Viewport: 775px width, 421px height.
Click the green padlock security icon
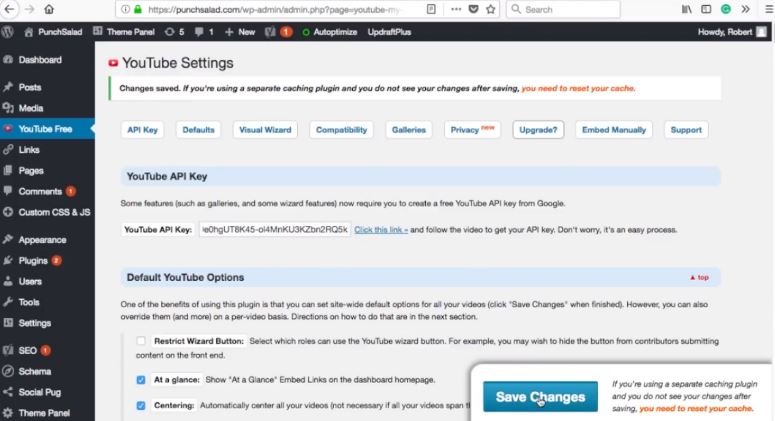coord(138,9)
